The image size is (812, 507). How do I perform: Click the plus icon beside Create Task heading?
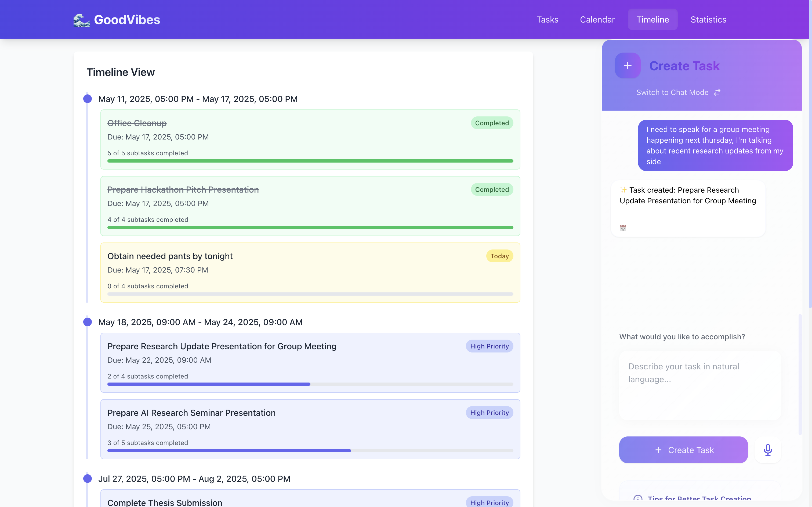(x=628, y=66)
